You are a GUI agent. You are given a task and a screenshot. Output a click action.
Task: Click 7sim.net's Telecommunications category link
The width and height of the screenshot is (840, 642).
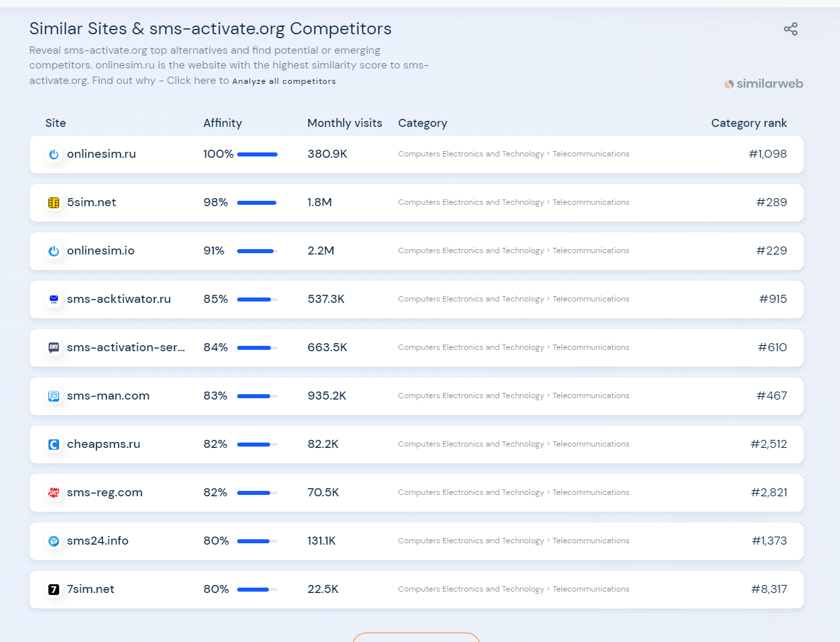coord(591,589)
